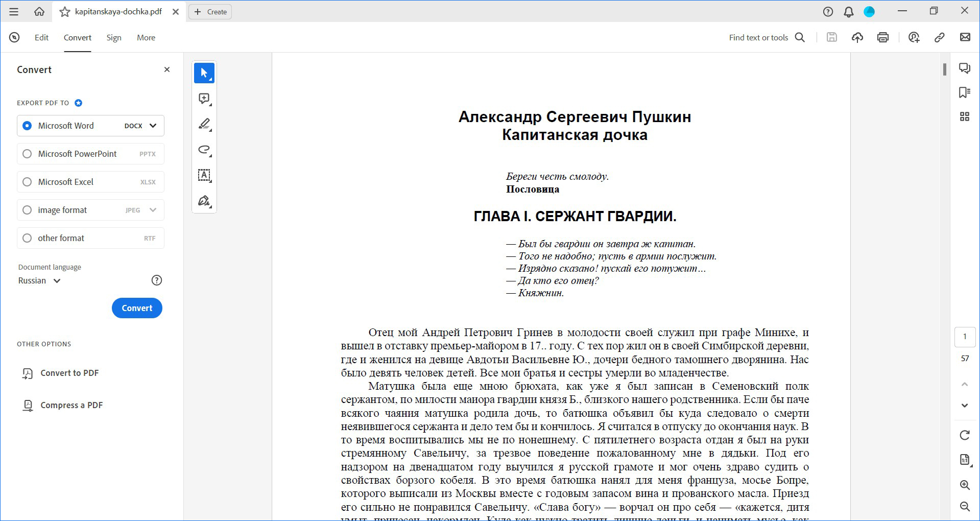Open the page thumbnails grid icon
980x521 pixels.
click(965, 117)
